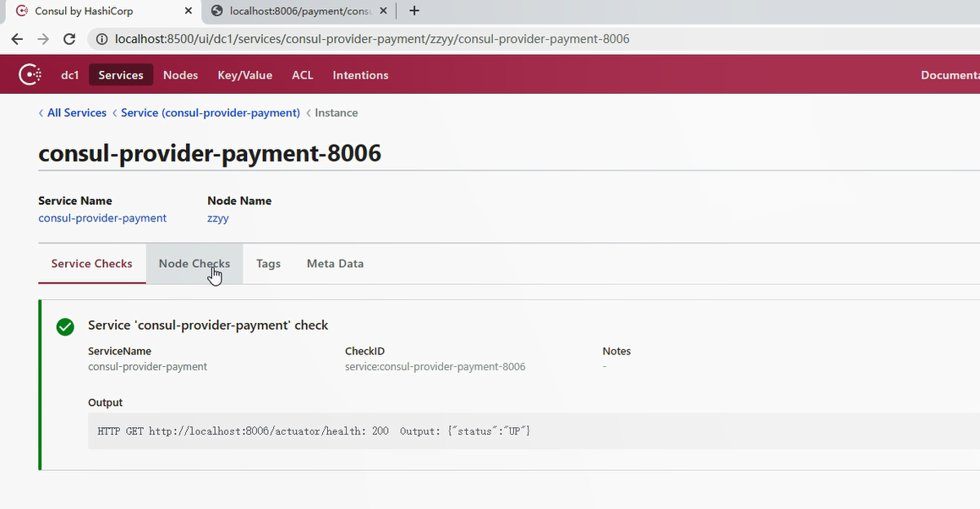This screenshot has width=980, height=509.
Task: Go to All Services breadcrumb
Action: (x=77, y=112)
